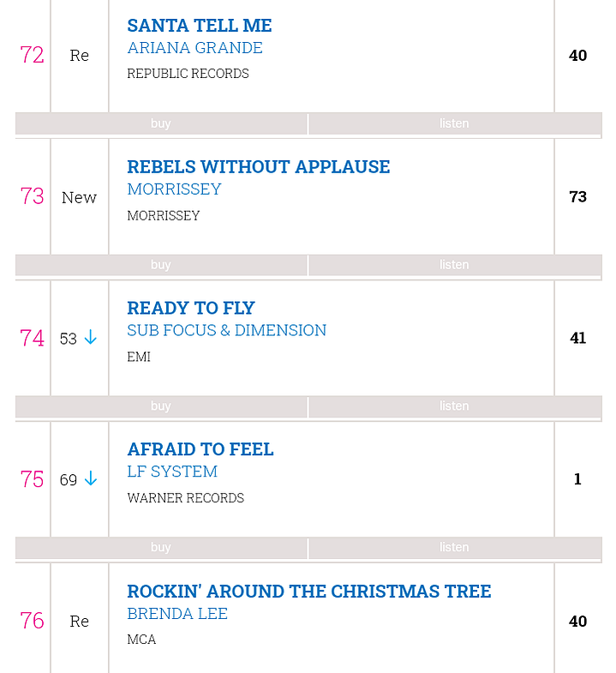Open the SANTA TELL ME song link
The height and width of the screenshot is (673, 616).
coord(200,26)
